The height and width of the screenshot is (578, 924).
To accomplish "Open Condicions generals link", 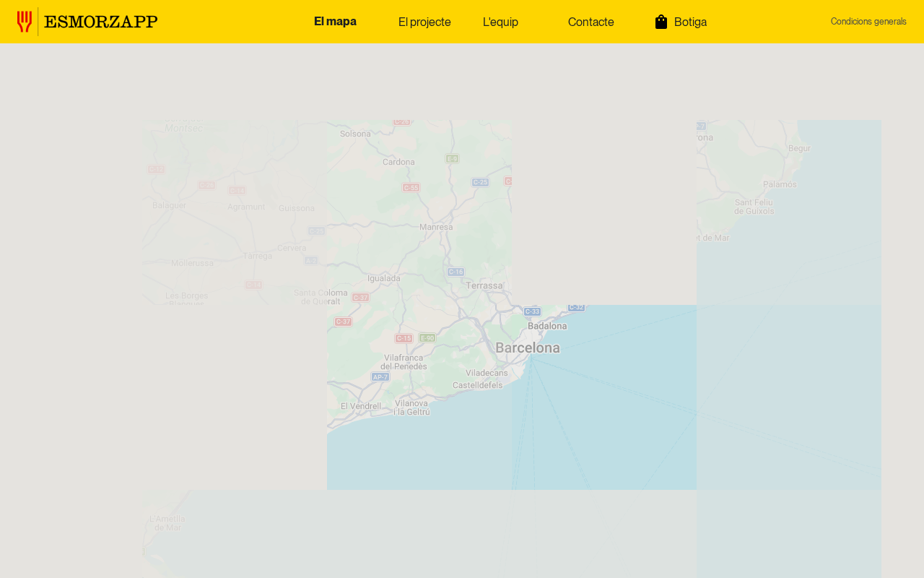I will (868, 22).
